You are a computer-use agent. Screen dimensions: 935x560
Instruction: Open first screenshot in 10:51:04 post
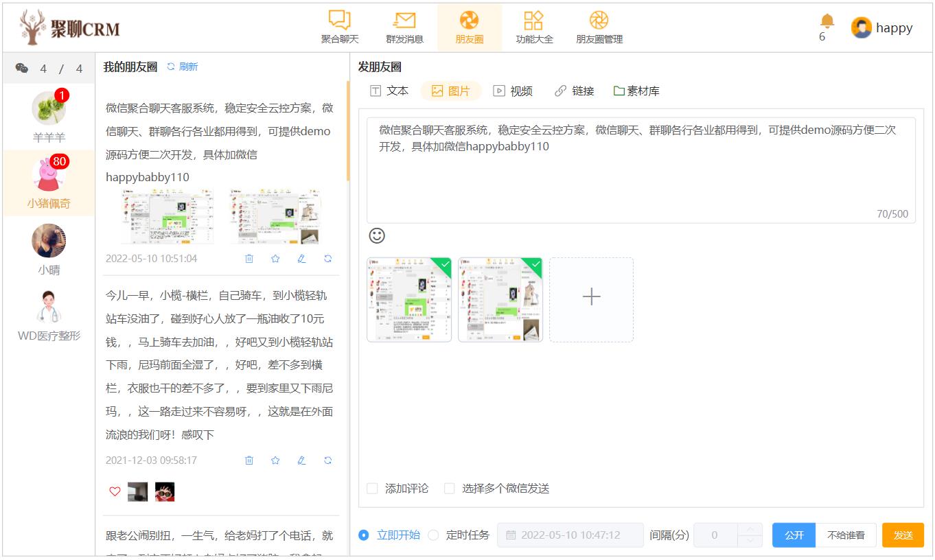point(168,217)
